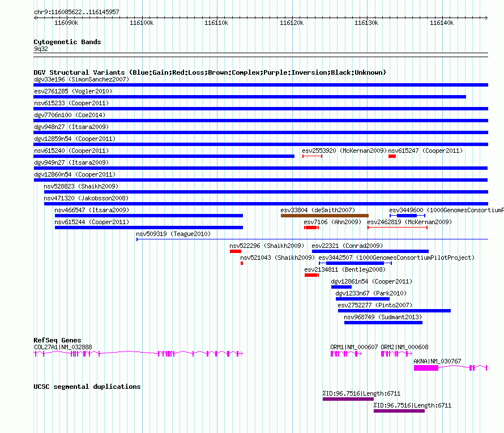Screen dimensions: 504x433
Task: Click the nsv615240 (Cooper2011) blue bar
Action: tap(164, 156)
